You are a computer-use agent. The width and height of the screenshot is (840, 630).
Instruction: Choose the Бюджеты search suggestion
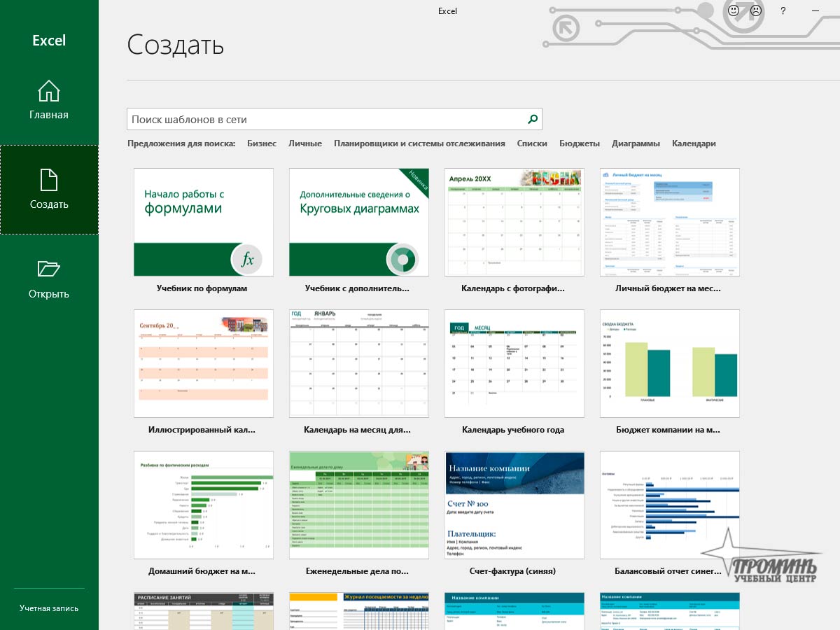[580, 143]
